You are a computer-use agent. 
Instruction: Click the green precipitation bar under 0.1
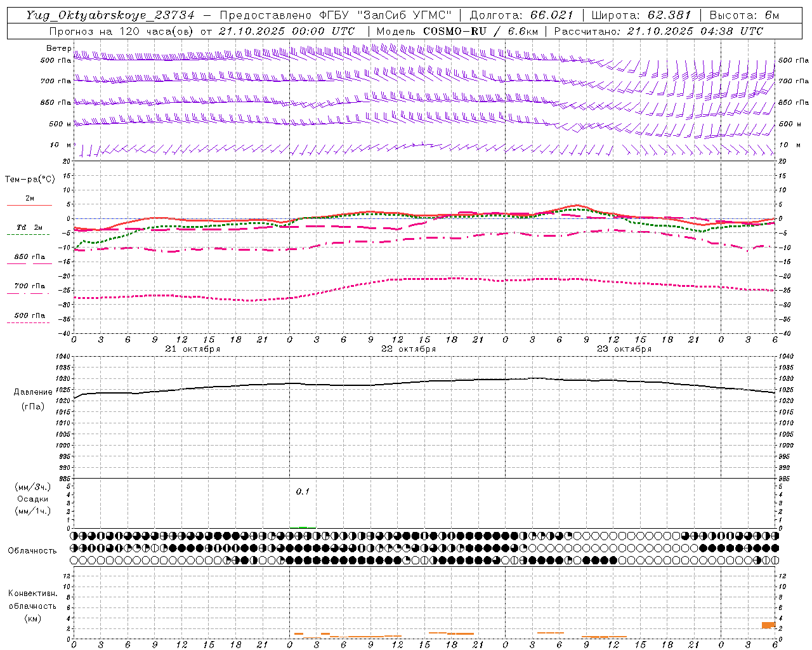[303, 527]
